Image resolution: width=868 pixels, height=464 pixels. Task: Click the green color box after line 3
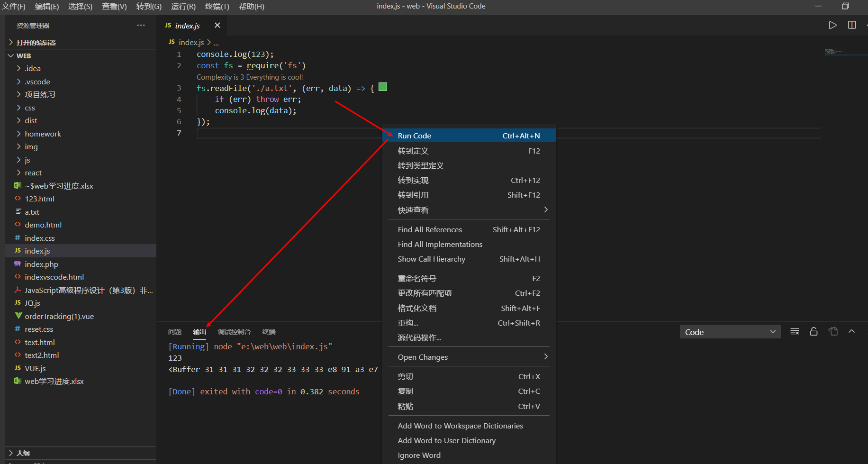382,87
